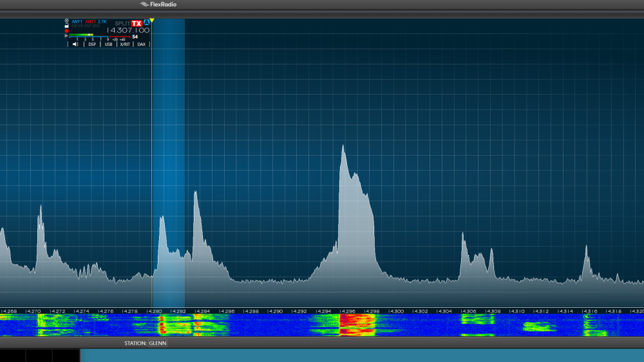
Task: Toggle the QSK indicator
Action: click(x=96, y=26)
